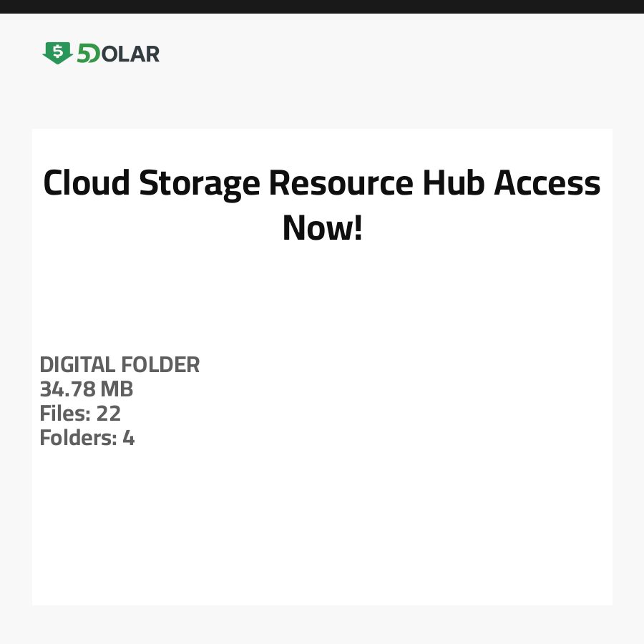Click the gray strip below the white panel
The height and width of the screenshot is (644, 644).
[x=322, y=625]
